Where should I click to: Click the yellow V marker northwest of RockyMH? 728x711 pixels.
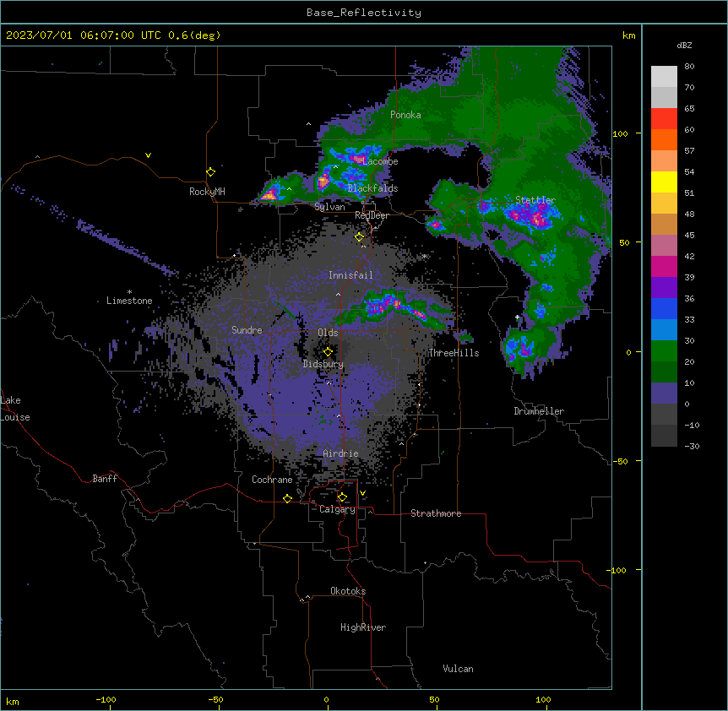tap(148, 155)
